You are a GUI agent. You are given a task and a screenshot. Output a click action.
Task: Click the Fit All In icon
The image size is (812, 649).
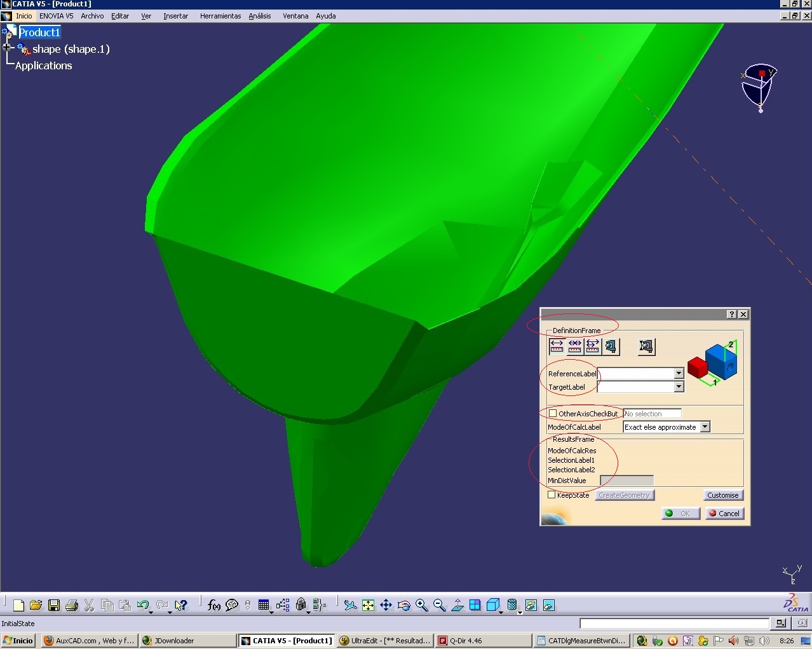click(369, 605)
